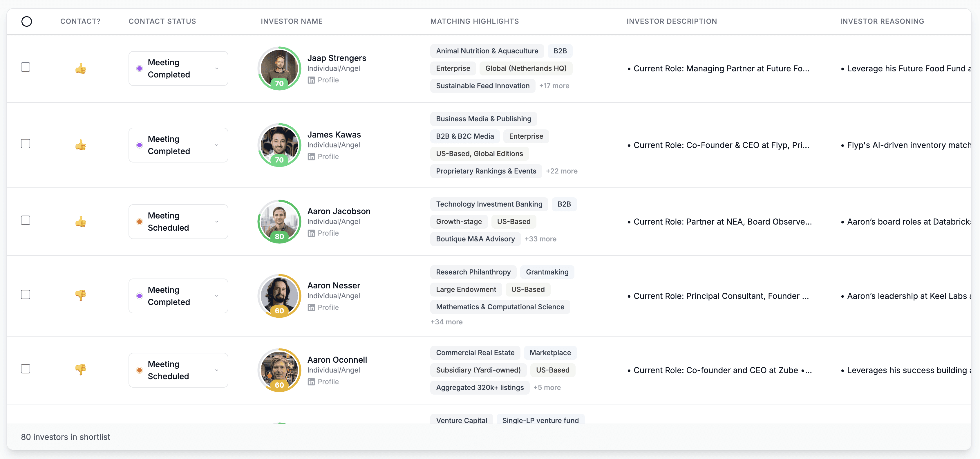Image resolution: width=980 pixels, height=459 pixels.
Task: Check the row checkbox for Jaap Strengers
Action: (x=26, y=67)
